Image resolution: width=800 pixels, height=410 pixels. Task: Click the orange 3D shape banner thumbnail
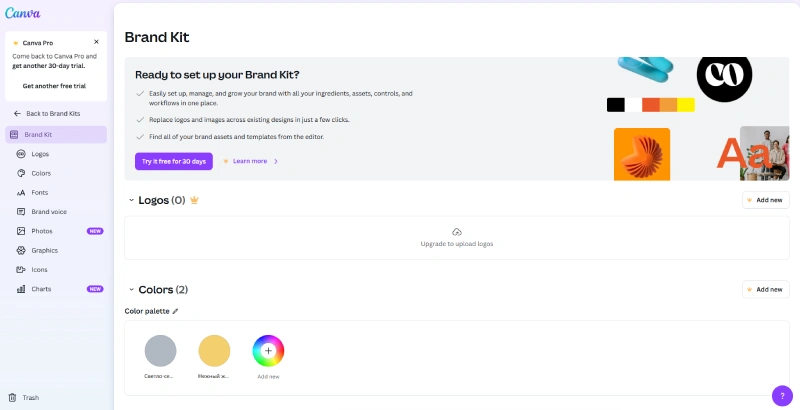pos(642,154)
